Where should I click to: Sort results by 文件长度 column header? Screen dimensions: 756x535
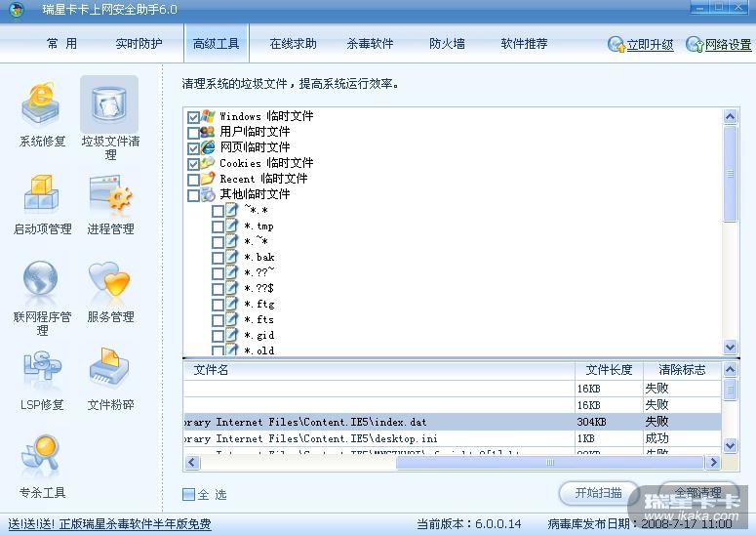(609, 370)
